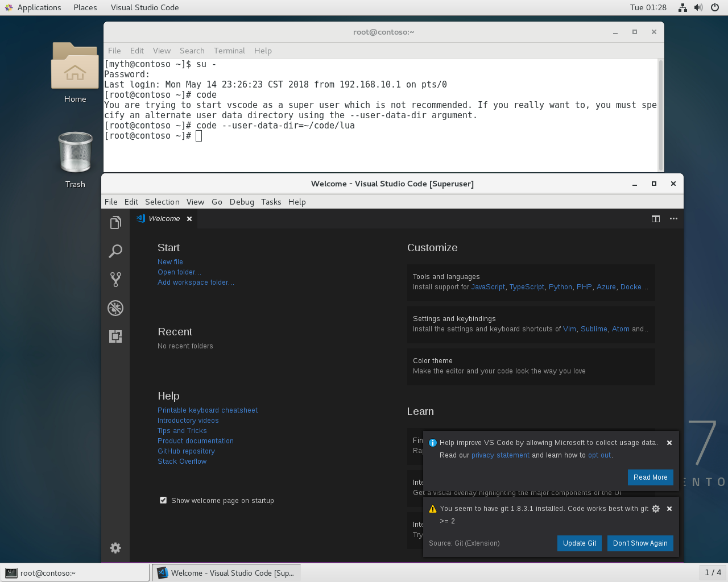
Task: Open the Source Control view icon
Action: 115,280
